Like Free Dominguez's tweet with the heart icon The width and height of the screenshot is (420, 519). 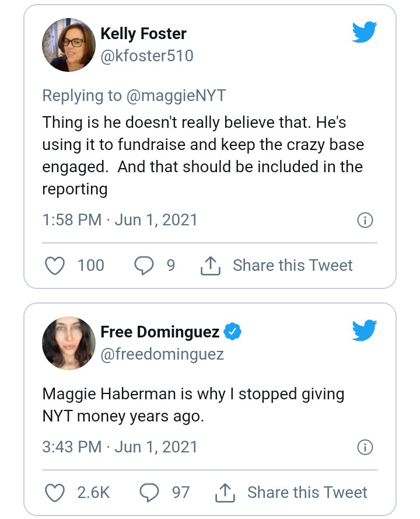[55, 492]
